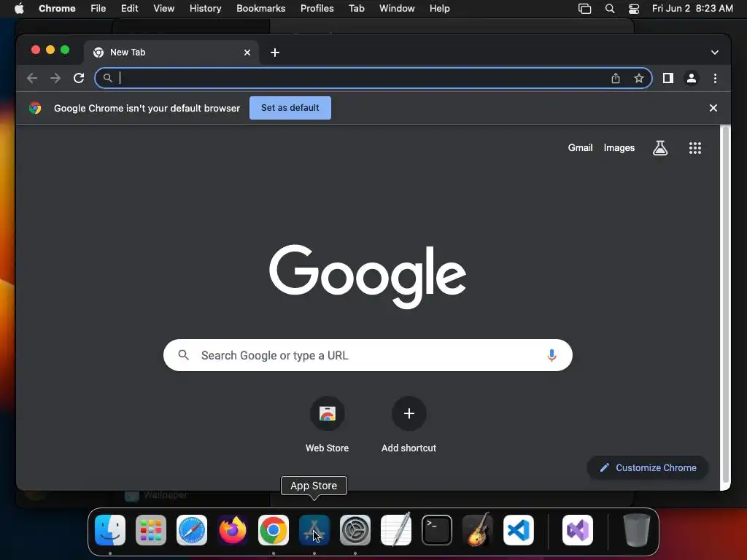Click Chrome icon in the Dock
This screenshot has width=747, height=560.
[x=274, y=530]
